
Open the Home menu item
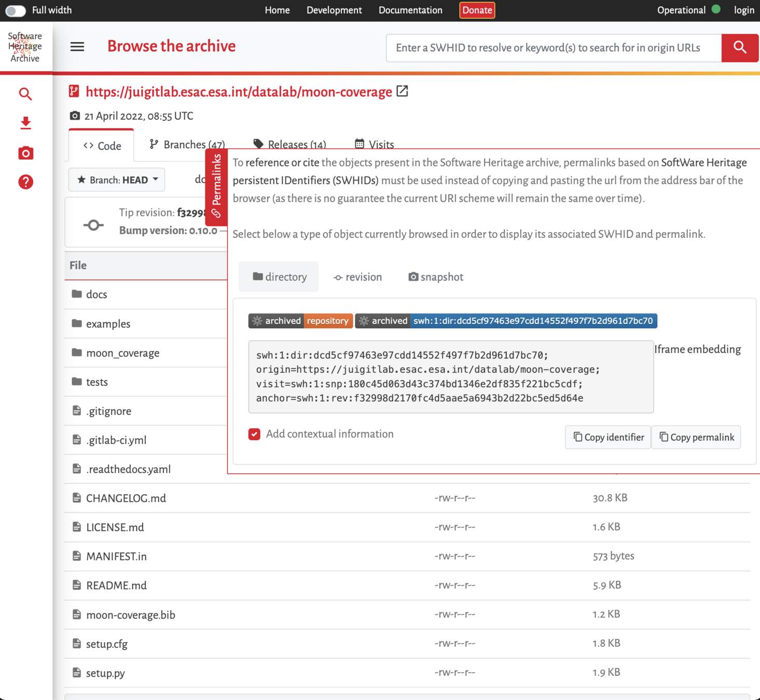click(277, 10)
